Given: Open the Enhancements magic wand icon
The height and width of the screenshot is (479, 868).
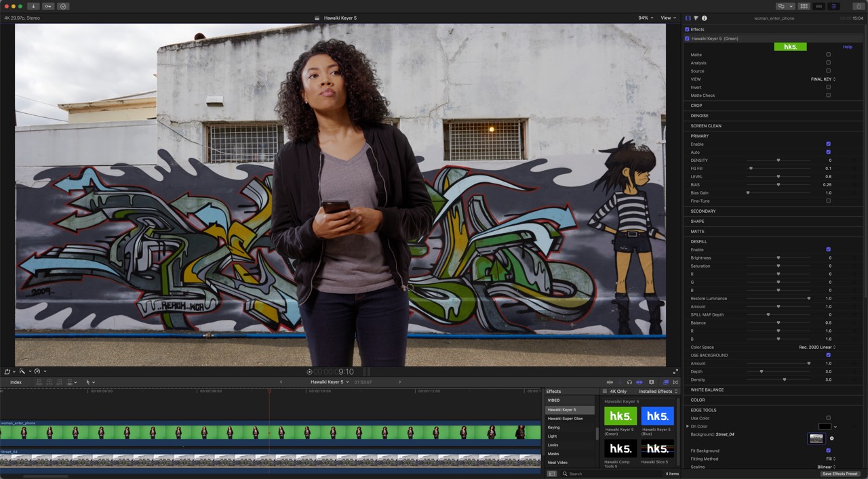Looking at the screenshot, I should pyautogui.click(x=24, y=371).
